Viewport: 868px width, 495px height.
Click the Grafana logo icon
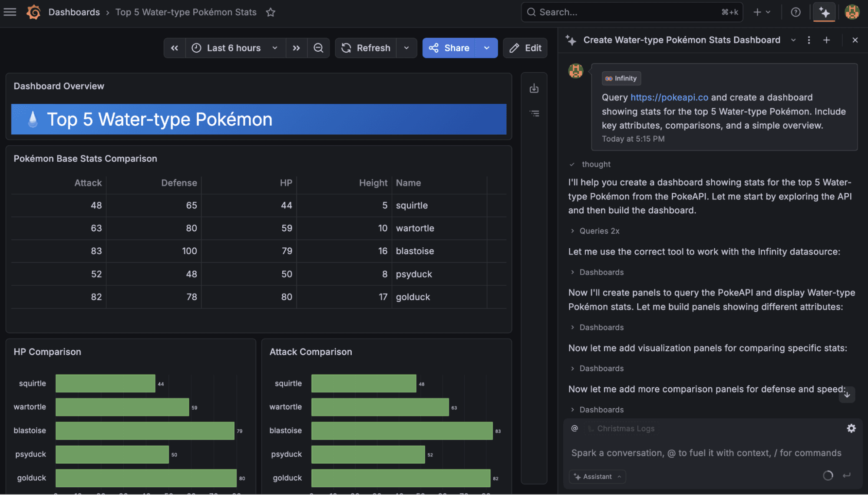(x=33, y=12)
